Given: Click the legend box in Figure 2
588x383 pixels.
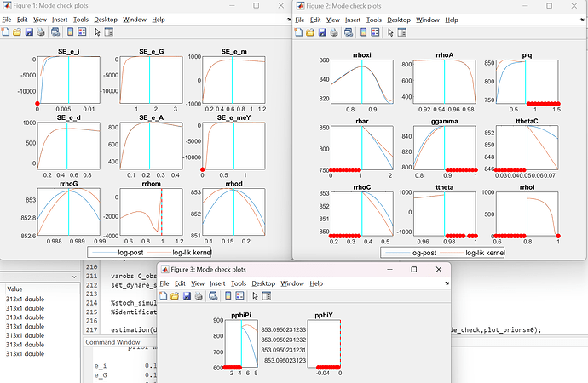Looking at the screenshot, I should click(442, 253).
